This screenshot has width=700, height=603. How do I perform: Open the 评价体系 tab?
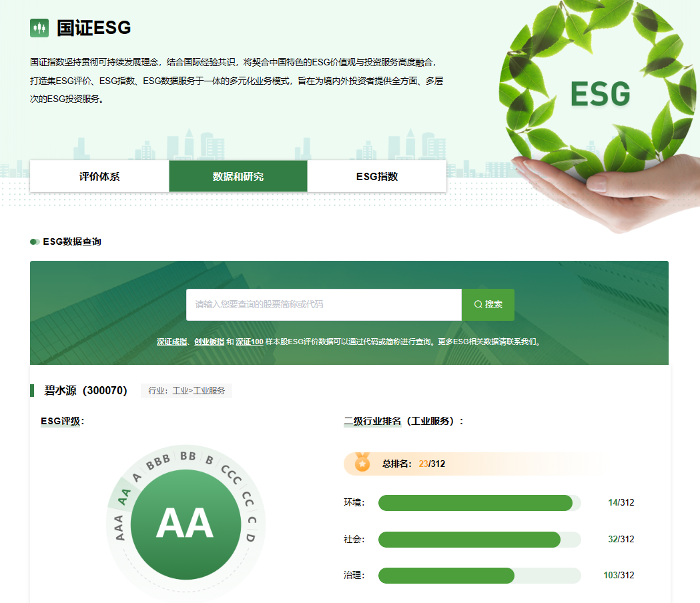coord(99,176)
